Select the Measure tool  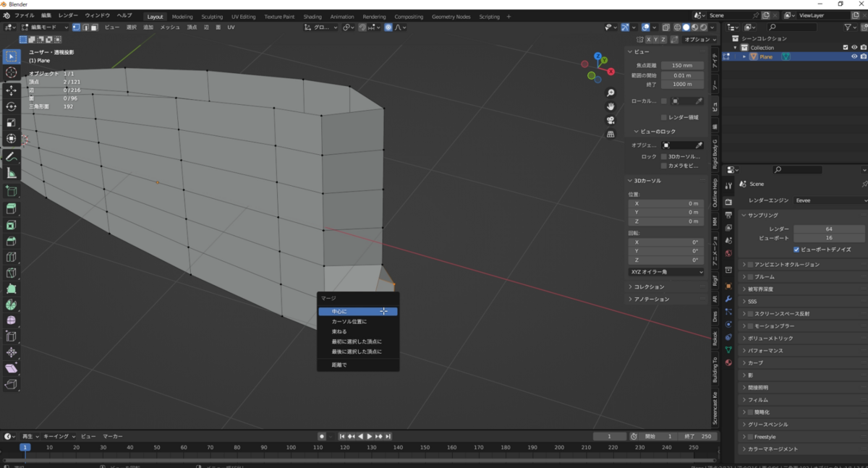[x=12, y=173]
